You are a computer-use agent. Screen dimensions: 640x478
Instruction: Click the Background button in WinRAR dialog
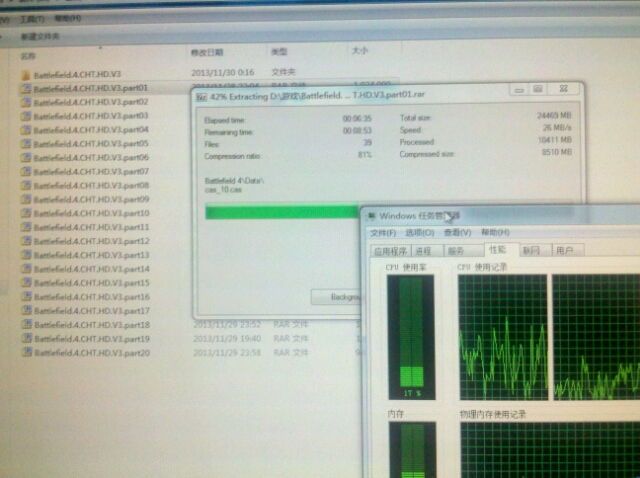pyautogui.click(x=336, y=297)
